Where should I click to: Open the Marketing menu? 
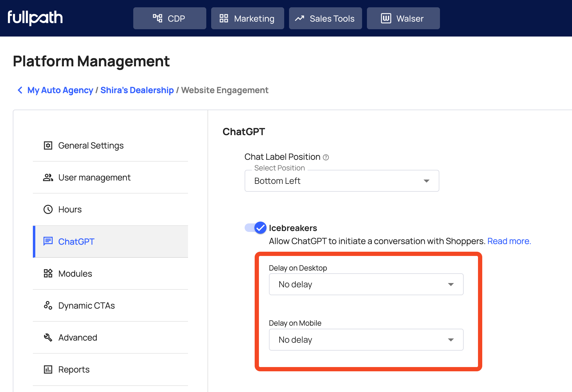click(247, 18)
